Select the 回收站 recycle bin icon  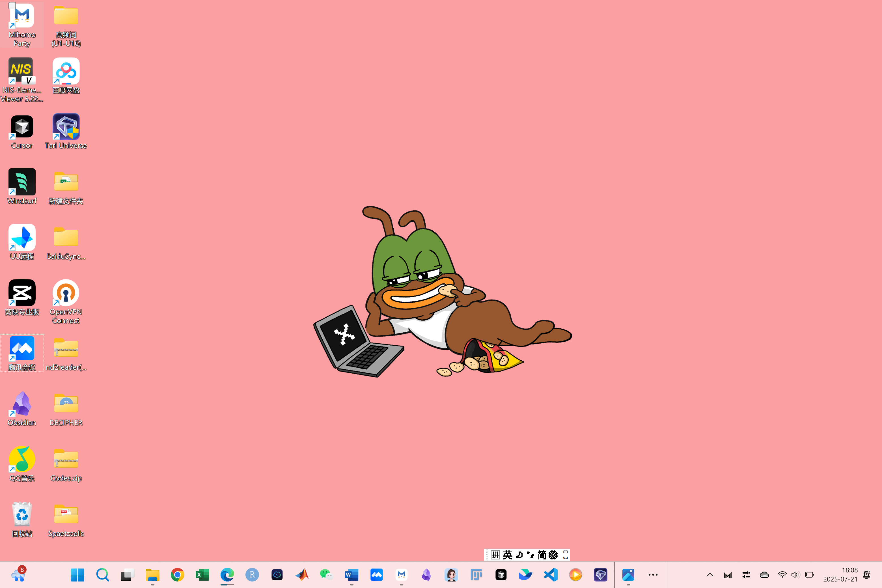point(22,520)
